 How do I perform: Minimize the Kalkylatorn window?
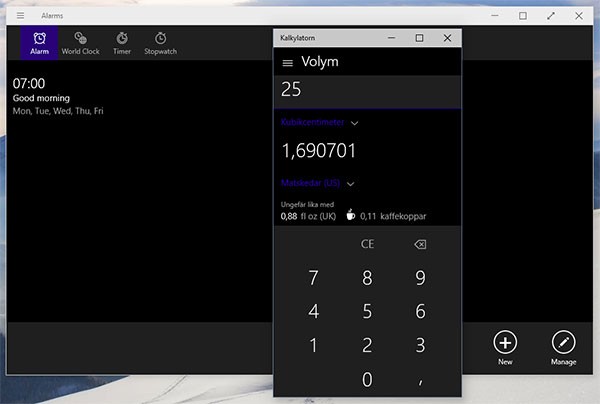391,38
